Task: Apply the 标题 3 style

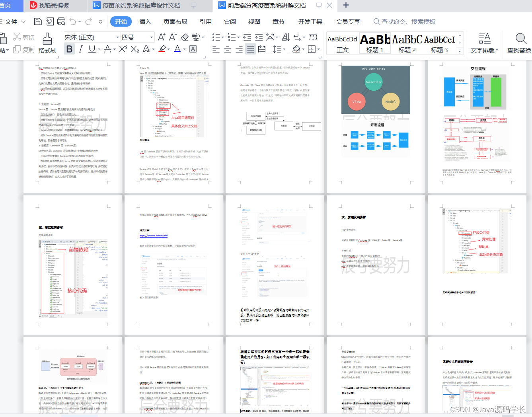Action: [x=439, y=43]
